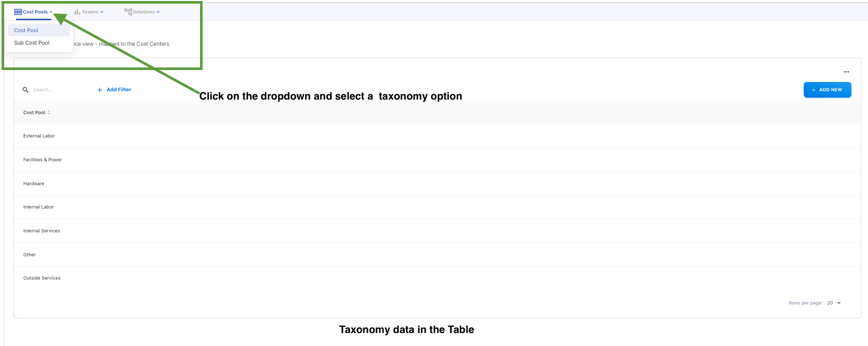Sort by the Cost Pool column arrows
This screenshot has width=868, height=346.
click(49, 113)
